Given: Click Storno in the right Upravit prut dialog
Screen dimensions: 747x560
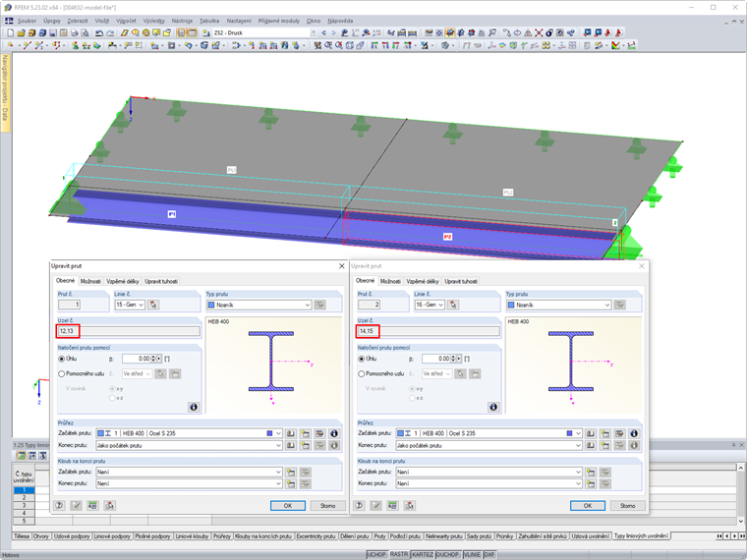Looking at the screenshot, I should [627, 506].
